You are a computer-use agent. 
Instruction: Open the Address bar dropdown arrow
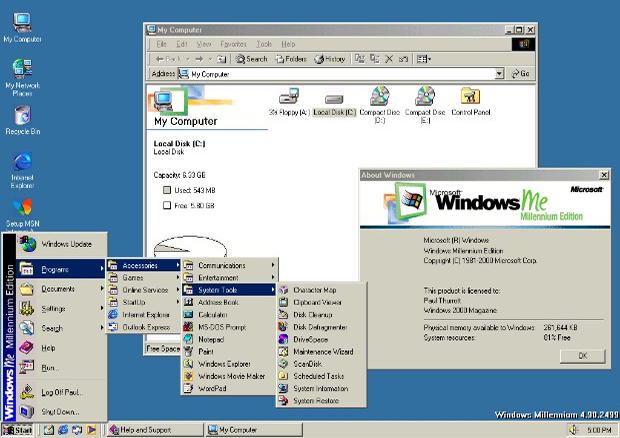coord(500,74)
